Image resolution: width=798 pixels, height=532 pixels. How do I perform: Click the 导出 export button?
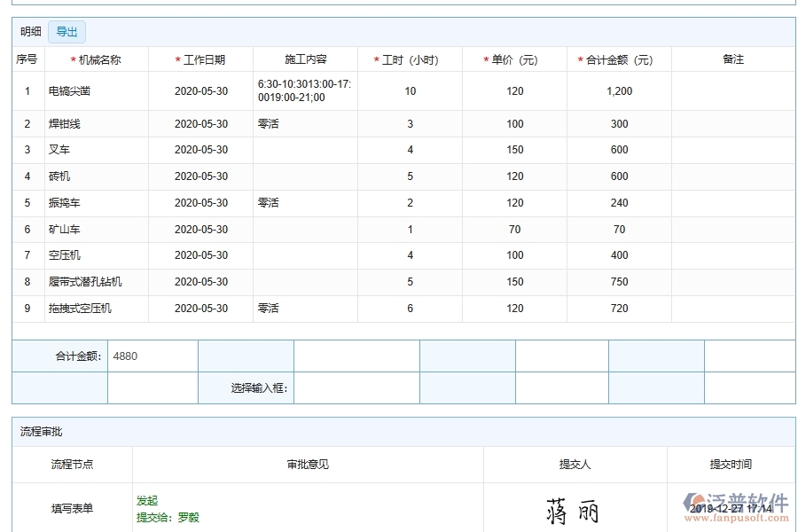pos(66,31)
